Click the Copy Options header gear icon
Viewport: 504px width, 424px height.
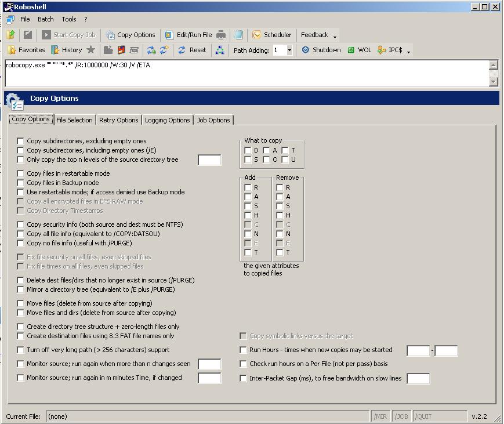click(14, 102)
